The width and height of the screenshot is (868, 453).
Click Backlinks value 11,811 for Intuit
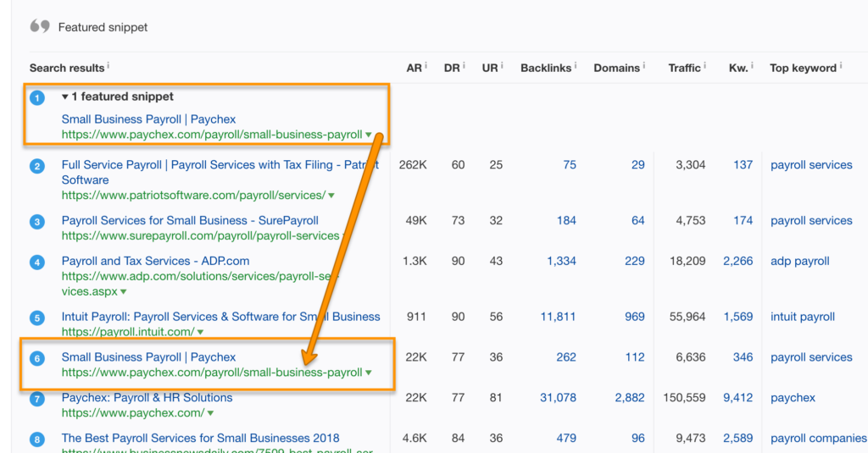click(x=558, y=317)
